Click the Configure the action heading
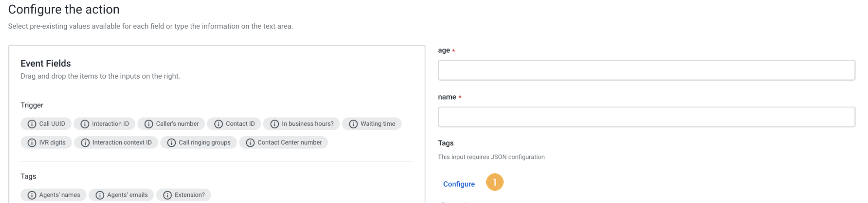This screenshot has width=868, height=203. (x=64, y=10)
